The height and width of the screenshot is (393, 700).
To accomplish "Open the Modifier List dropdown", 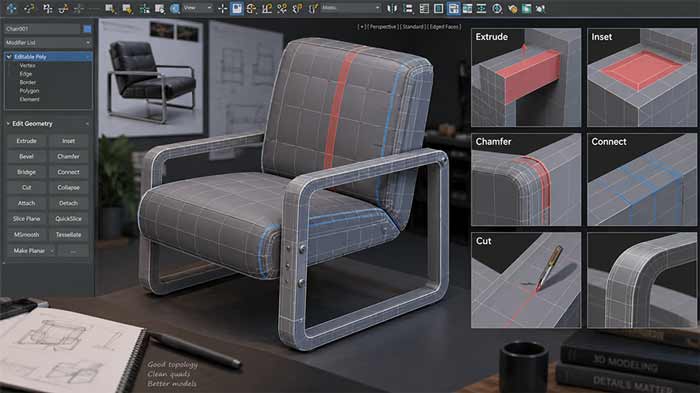I will 48,42.
